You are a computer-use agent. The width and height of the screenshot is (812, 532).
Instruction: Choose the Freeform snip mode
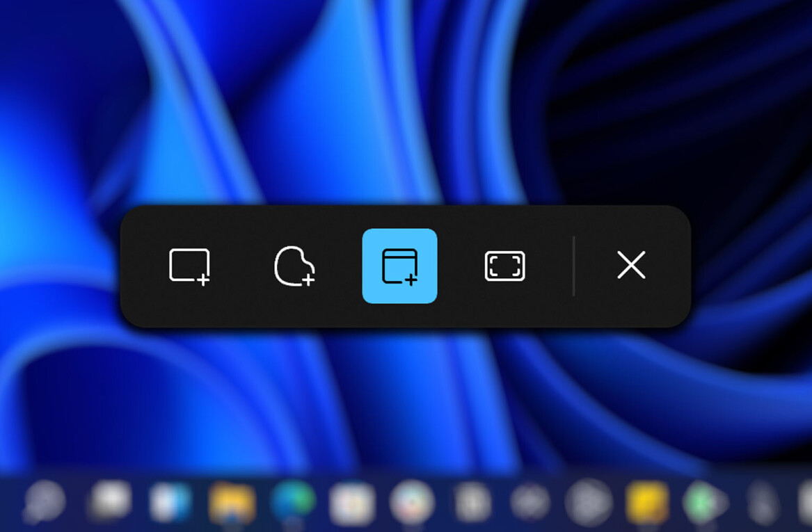point(294,266)
